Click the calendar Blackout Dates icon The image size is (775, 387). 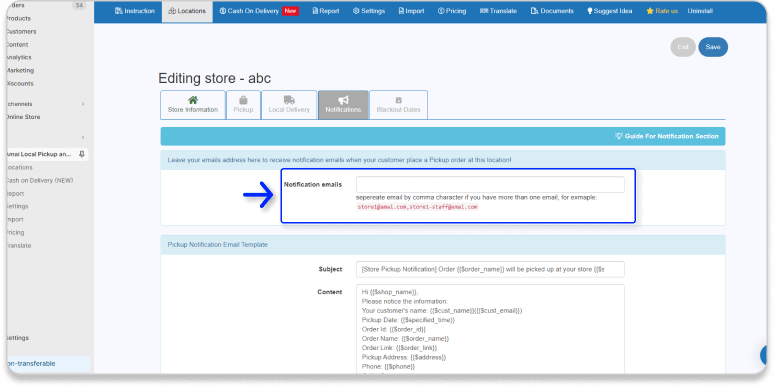pos(398,100)
